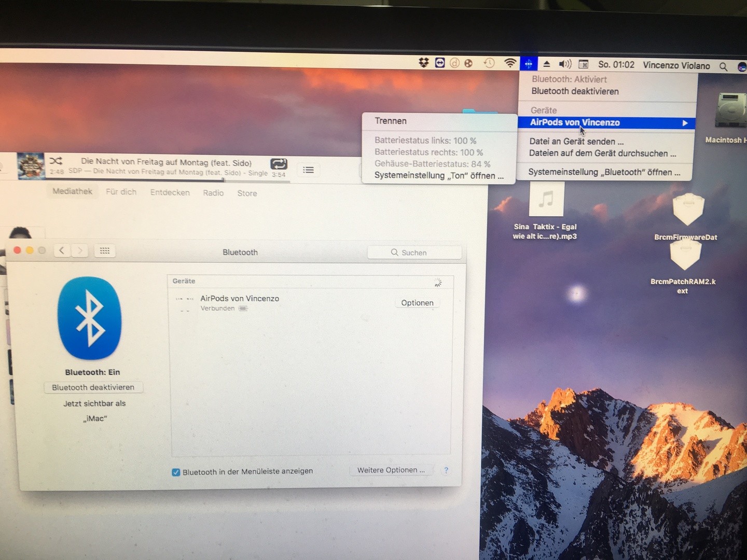Toggle shuffle in iTunes
747x560 pixels.
pyautogui.click(x=56, y=161)
